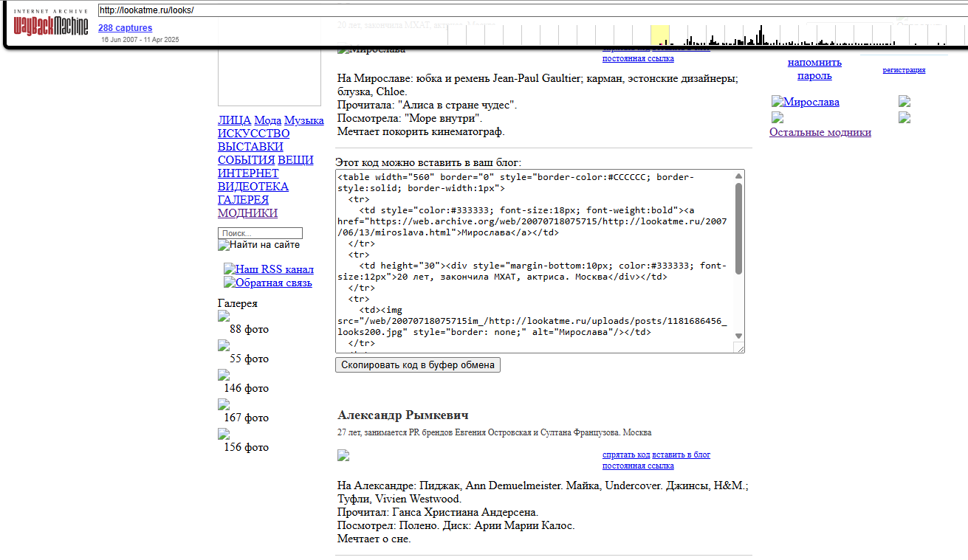Open the Мирослава thumbnail link in the right sidebar
The width and height of the screenshot is (968, 560).
806,102
